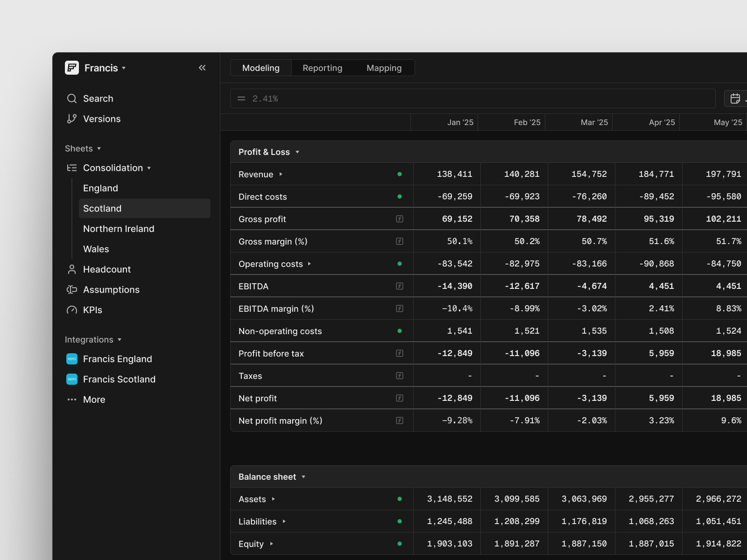Click the Liabilities green status dot
Screen dimensions: 747x560
coord(400,521)
